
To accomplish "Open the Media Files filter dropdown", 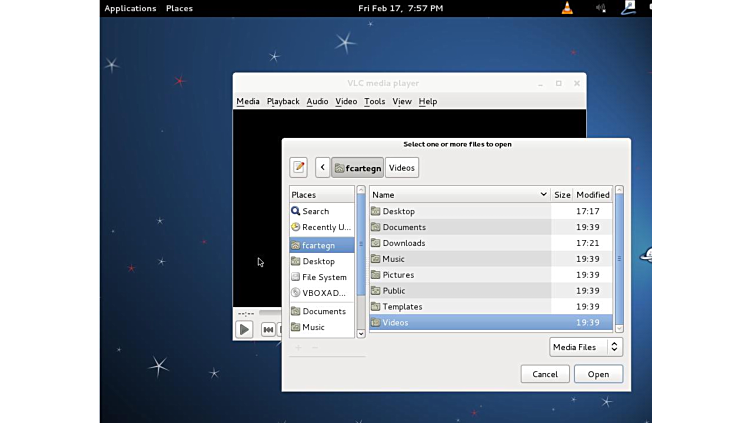I will 586,347.
